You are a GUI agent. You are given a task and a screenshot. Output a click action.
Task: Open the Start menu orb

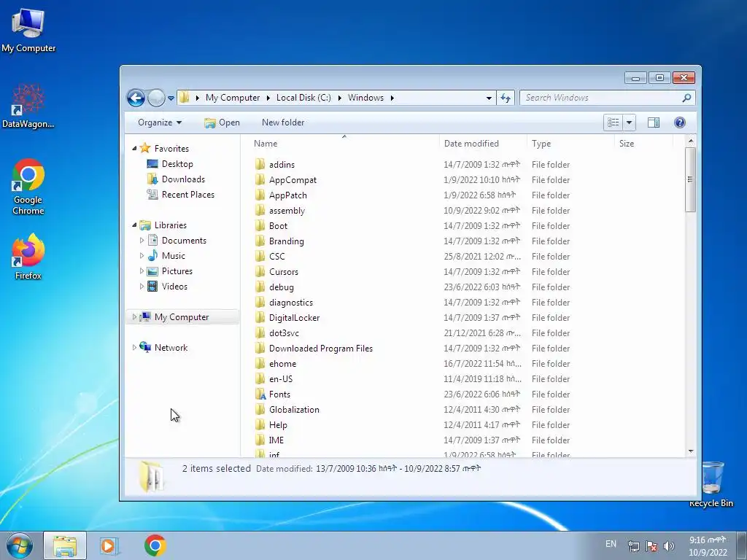pos(19,545)
